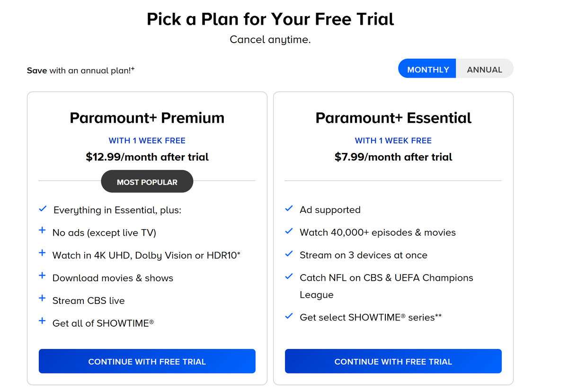
Task: Continue with free trial for Essential
Action: (x=393, y=362)
